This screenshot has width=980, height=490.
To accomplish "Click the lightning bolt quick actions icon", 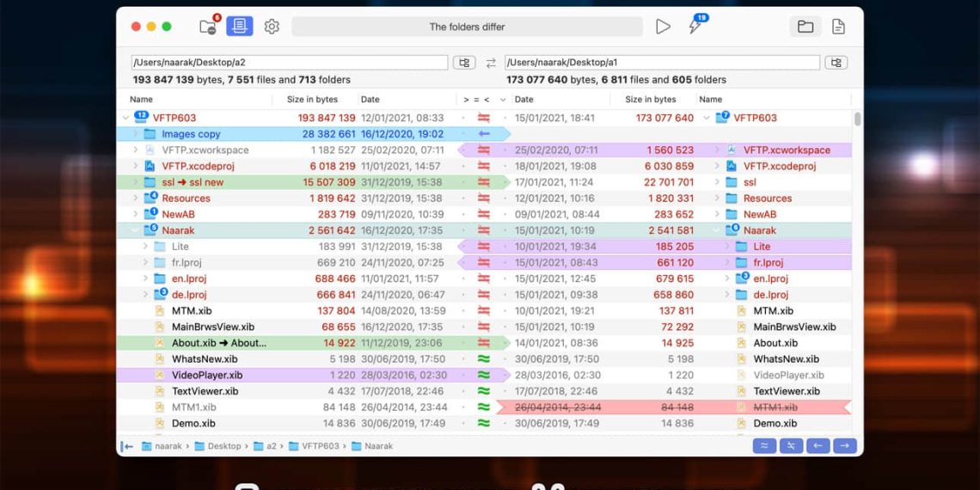I will pos(695,27).
